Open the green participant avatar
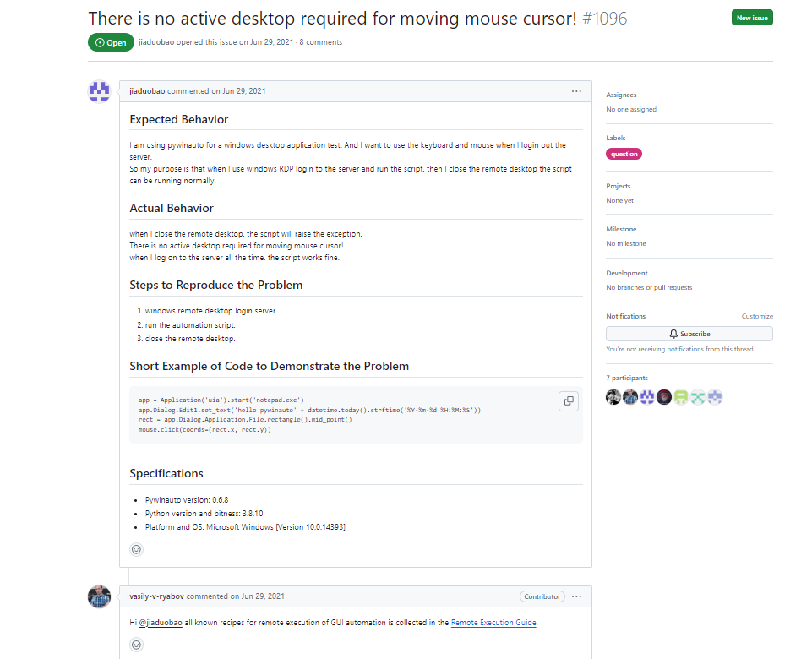The image size is (812, 659). click(681, 397)
